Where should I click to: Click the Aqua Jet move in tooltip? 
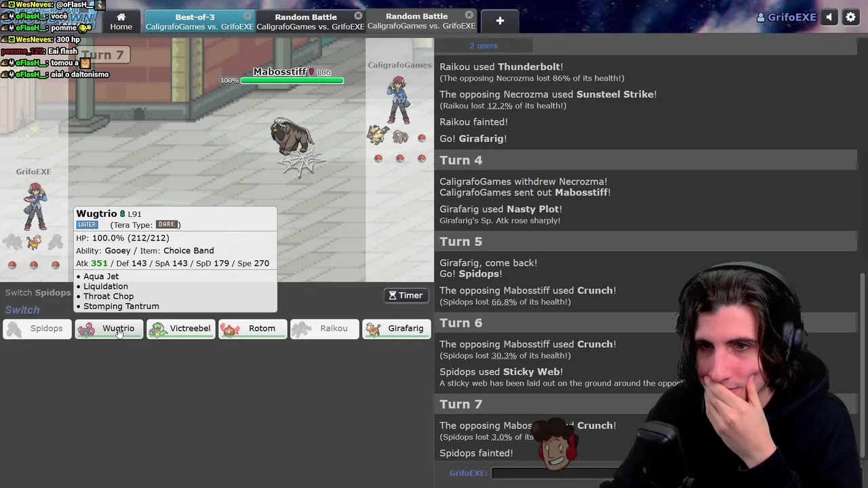pyautogui.click(x=101, y=277)
